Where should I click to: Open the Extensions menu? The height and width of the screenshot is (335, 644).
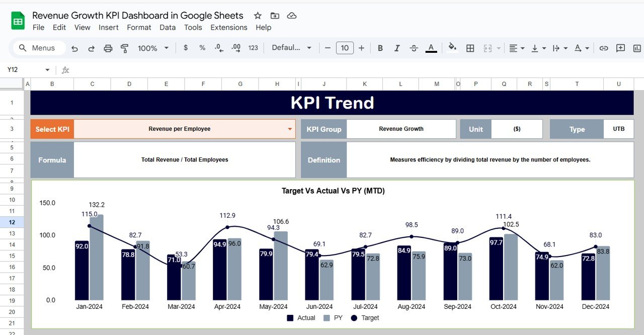[229, 28]
